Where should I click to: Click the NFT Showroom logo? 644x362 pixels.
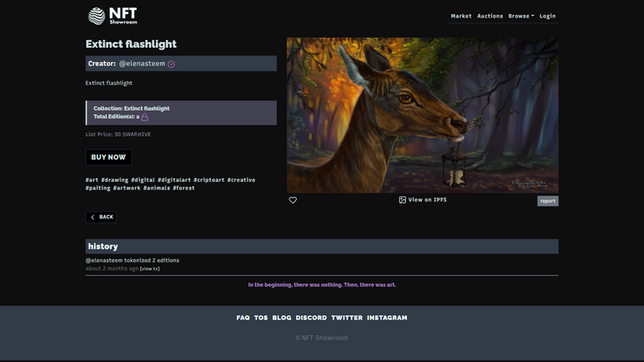(x=112, y=16)
